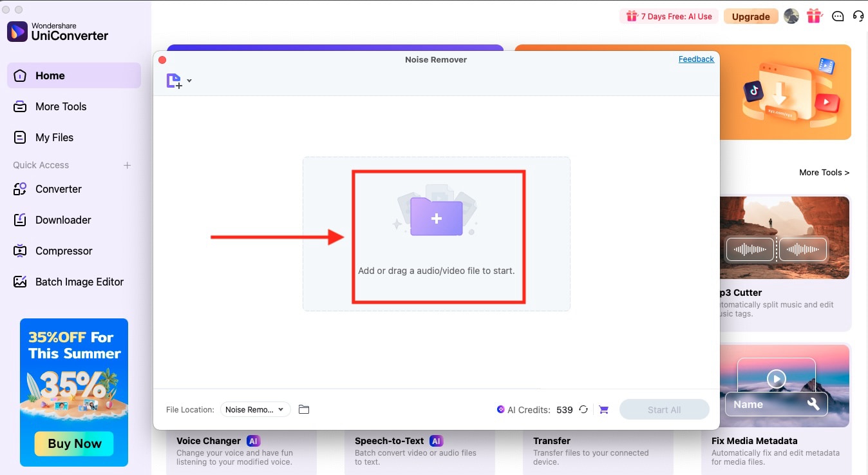Image resolution: width=868 pixels, height=475 pixels.
Task: Expand the add file dropdown arrow
Action: pyautogui.click(x=189, y=81)
